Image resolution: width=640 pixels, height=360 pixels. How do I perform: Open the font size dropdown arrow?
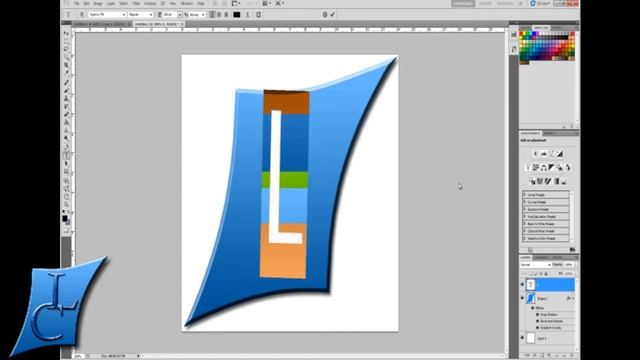point(180,15)
